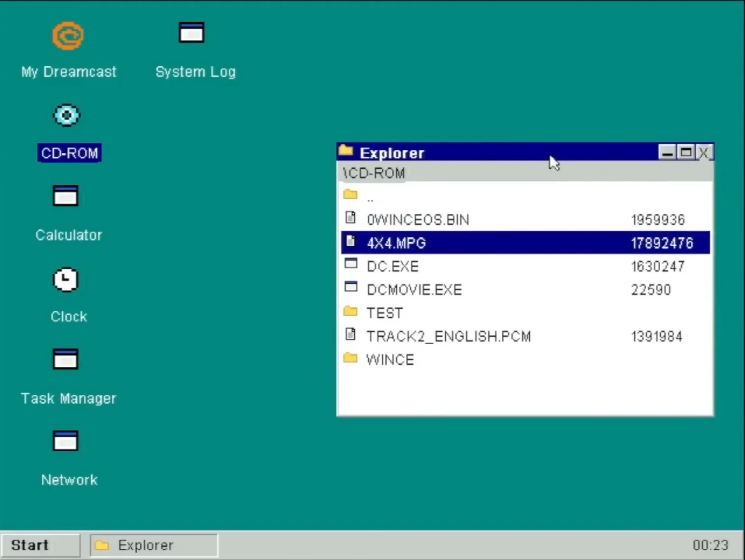Click the WINCE folder icon
The height and width of the screenshot is (560, 745).
(x=350, y=358)
